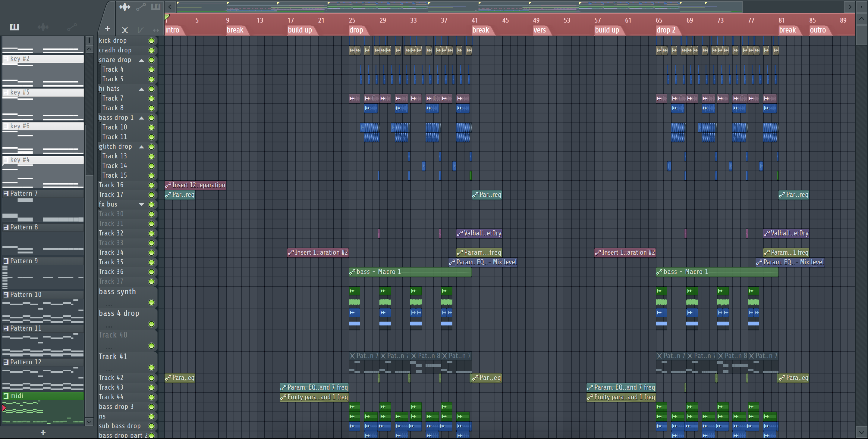The width and height of the screenshot is (868, 439).
Task: Mute the bass drop 3 track
Action: [x=151, y=407]
